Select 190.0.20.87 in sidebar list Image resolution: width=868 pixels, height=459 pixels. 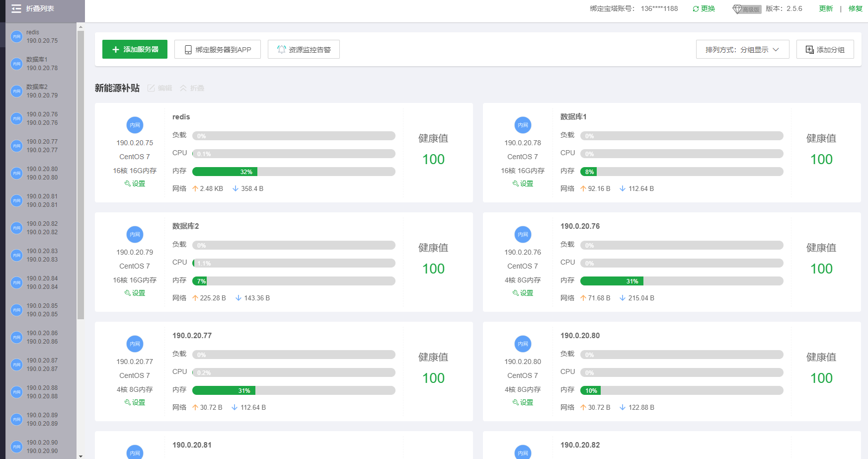41,365
